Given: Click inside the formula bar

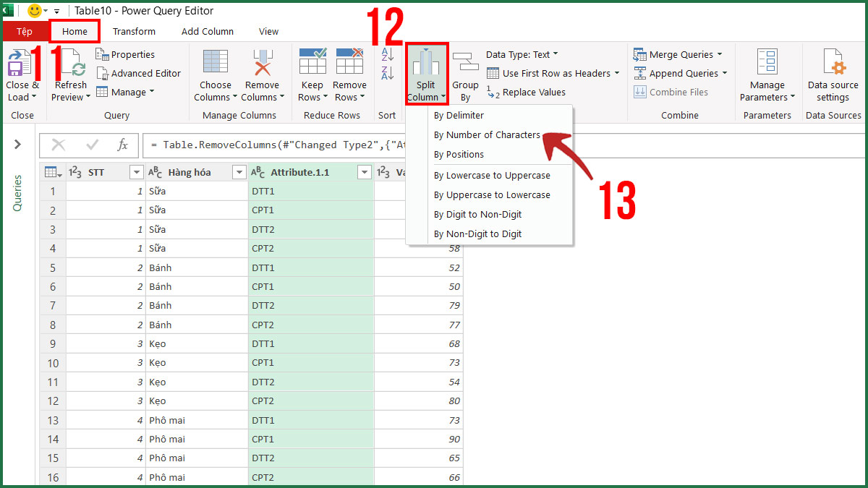Looking at the screenshot, I should (289, 145).
